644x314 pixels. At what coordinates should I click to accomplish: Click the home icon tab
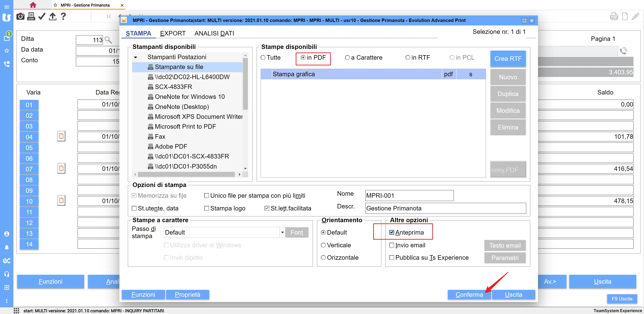33,5
